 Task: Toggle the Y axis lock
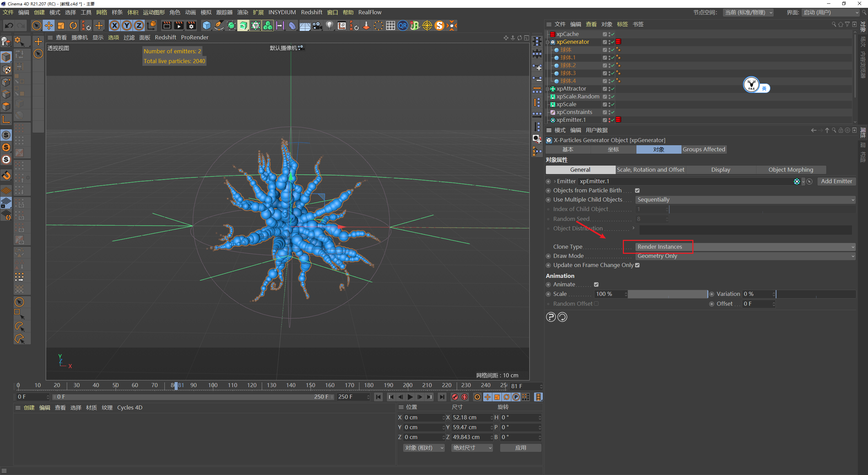coord(127,25)
